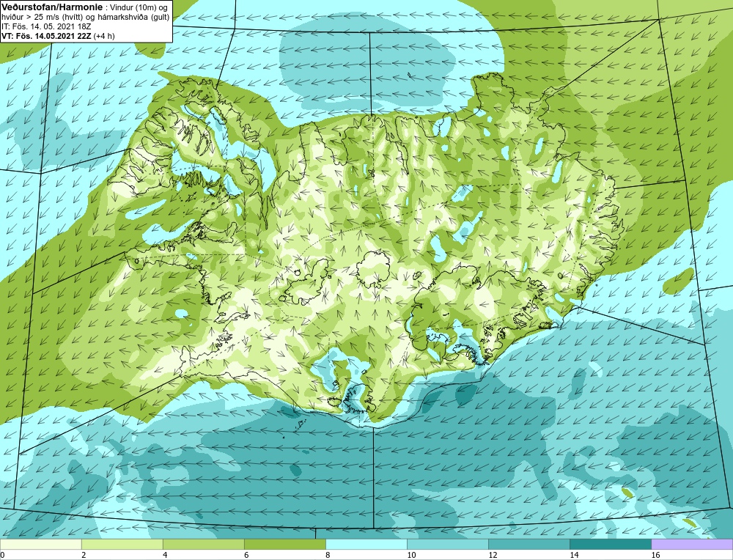The width and height of the screenshot is (733, 560).
Task: Click the 0–2 m/s pale cream legend swatch
Action: (40, 544)
